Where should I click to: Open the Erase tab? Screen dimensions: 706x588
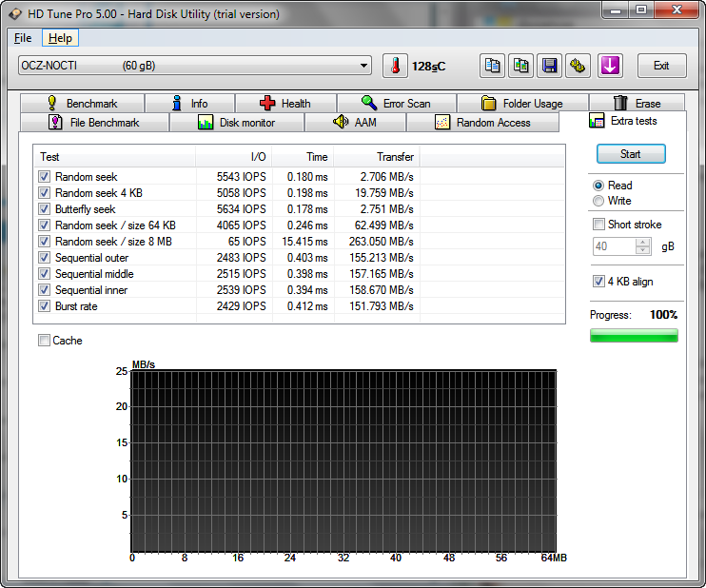click(x=637, y=104)
